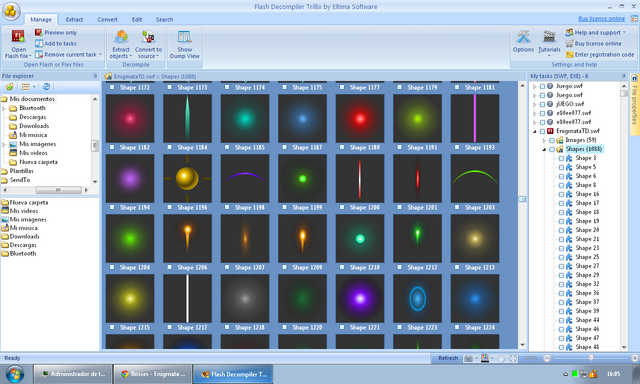Image resolution: width=640 pixels, height=384 pixels.
Task: Expand the Images (59) tree node
Action: click(x=544, y=140)
